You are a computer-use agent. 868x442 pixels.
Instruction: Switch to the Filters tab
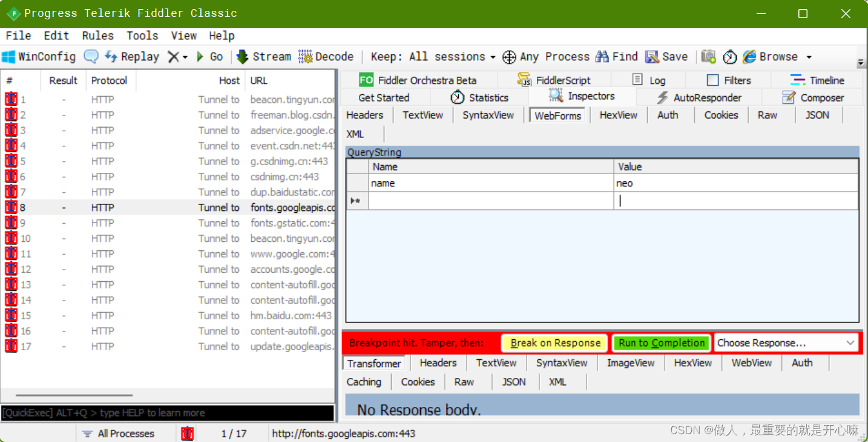click(728, 80)
